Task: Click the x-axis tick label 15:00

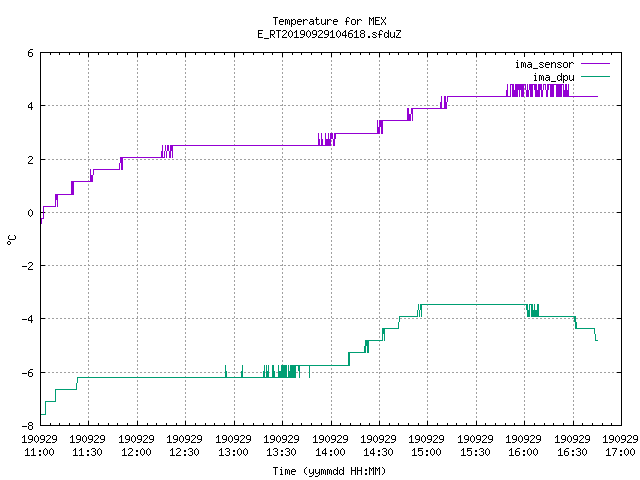Action: click(427, 452)
